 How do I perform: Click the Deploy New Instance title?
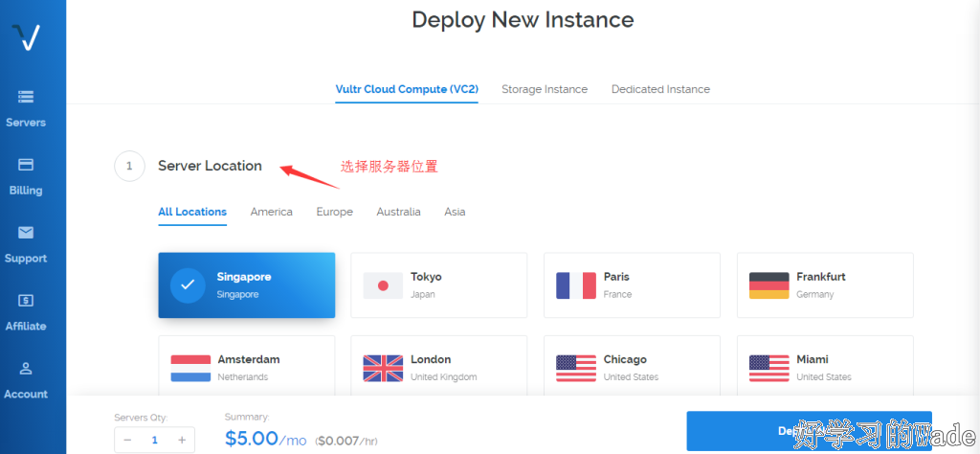523,19
